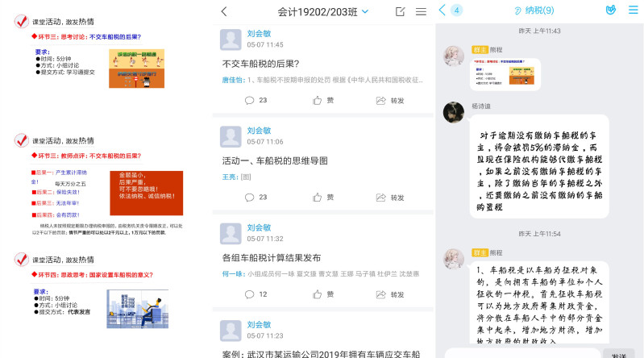
Task: Open the hamburger menu beside compose icon
Action: pos(421,11)
